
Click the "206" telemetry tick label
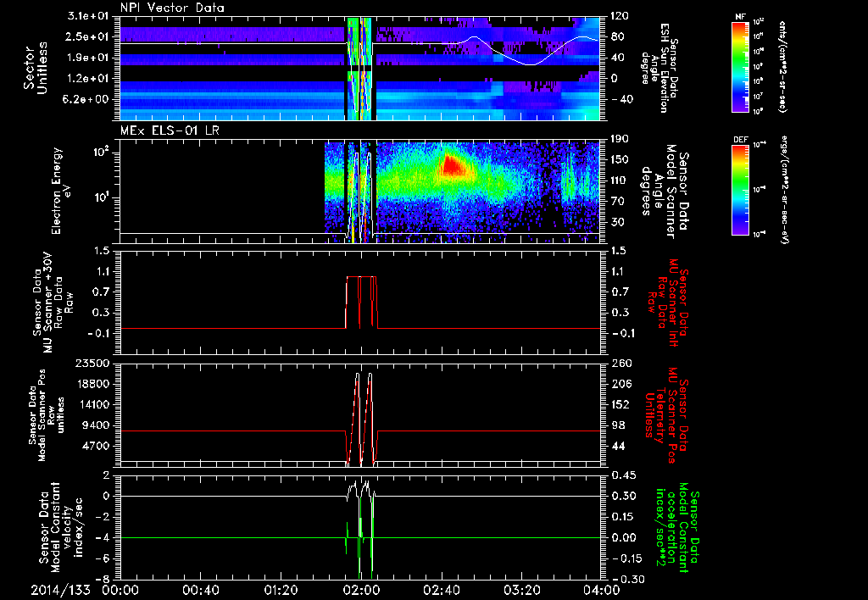coord(620,384)
